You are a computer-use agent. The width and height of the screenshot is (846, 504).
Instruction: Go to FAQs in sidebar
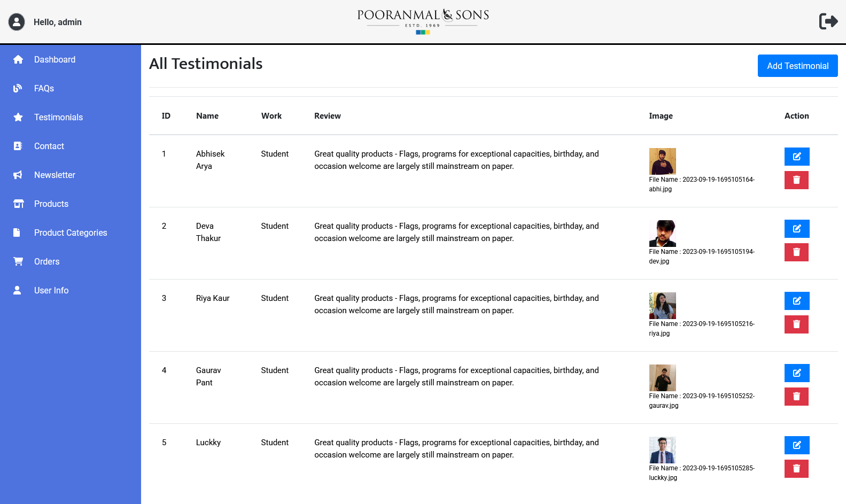click(44, 88)
